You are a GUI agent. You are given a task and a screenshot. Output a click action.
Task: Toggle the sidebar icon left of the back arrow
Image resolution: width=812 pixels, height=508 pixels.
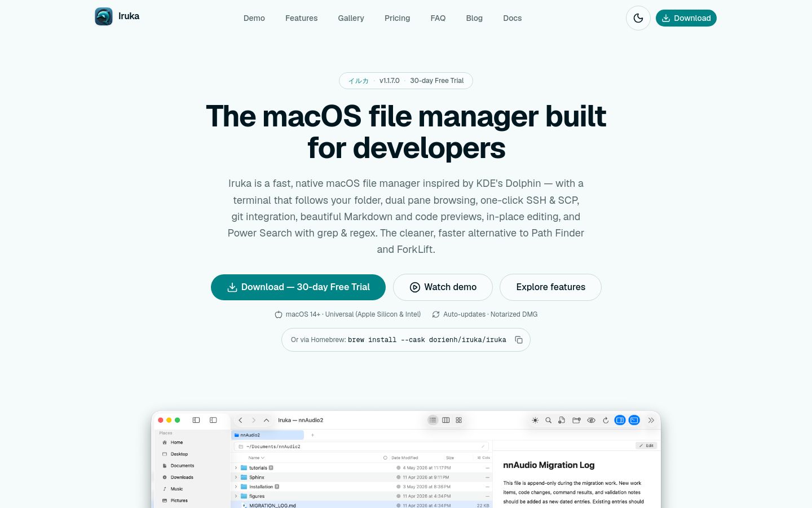click(x=213, y=420)
